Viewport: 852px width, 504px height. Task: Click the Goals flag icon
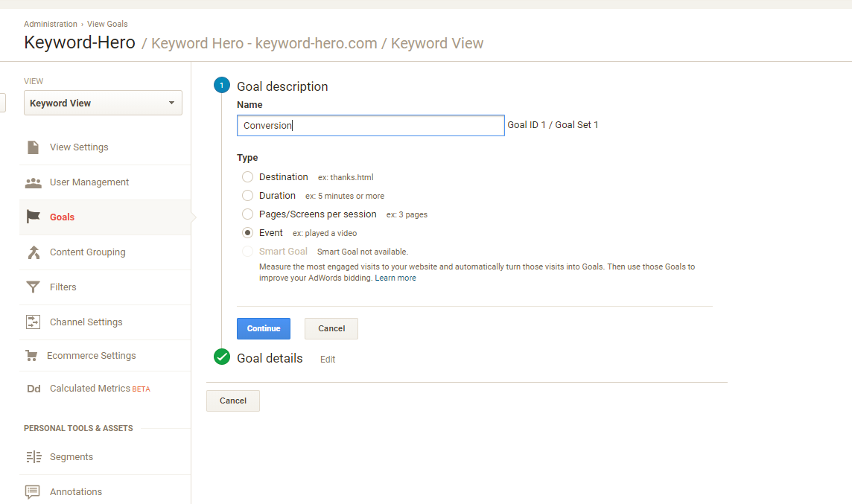(x=34, y=217)
